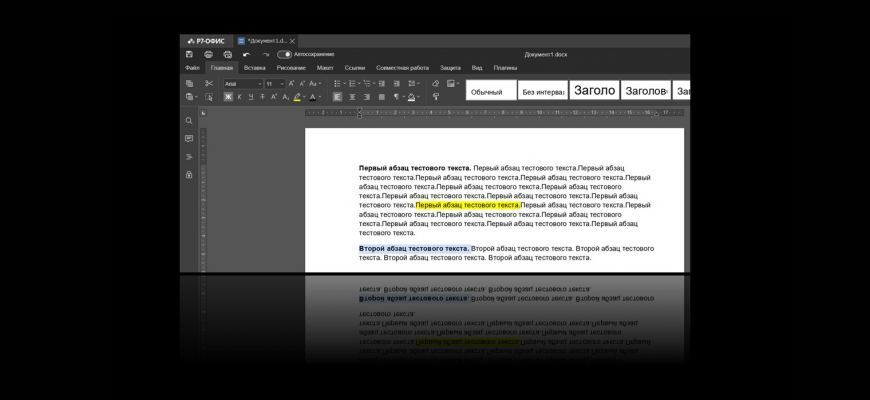870x400 pixels.
Task: Copy the selection with the Copy icon
Action: tap(189, 83)
